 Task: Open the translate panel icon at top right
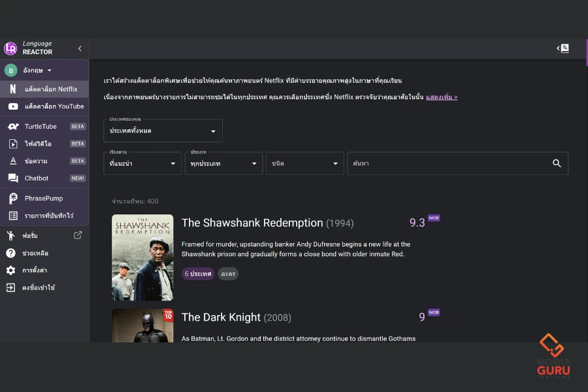click(x=563, y=48)
